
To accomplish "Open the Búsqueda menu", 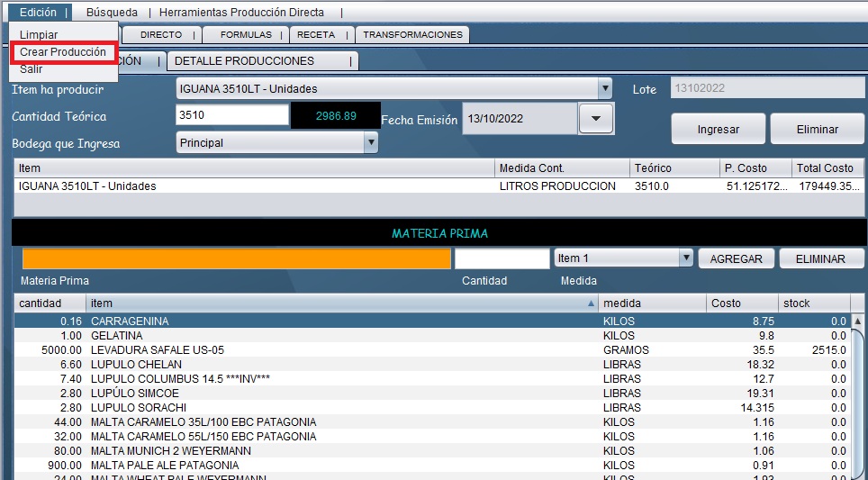I will coord(112,13).
